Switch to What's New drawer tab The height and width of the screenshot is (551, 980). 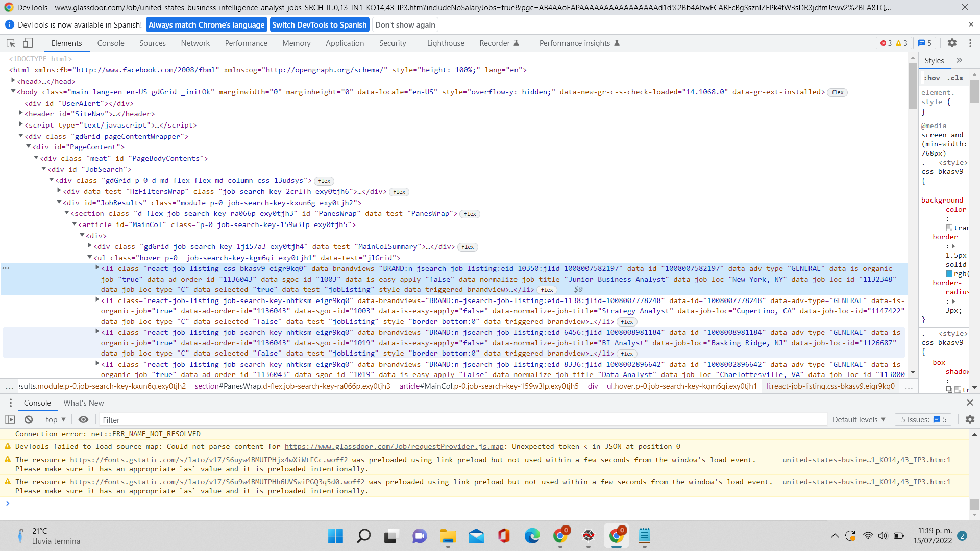coord(84,403)
